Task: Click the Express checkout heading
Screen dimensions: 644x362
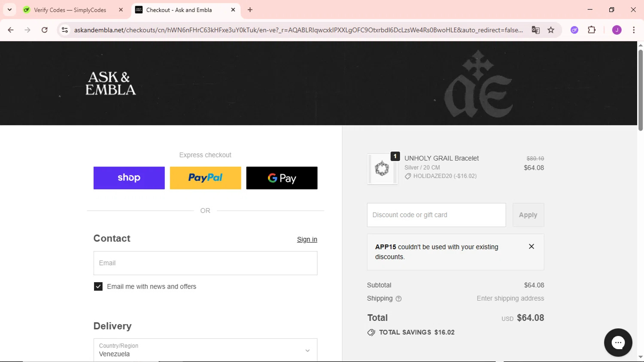Action: (205, 155)
